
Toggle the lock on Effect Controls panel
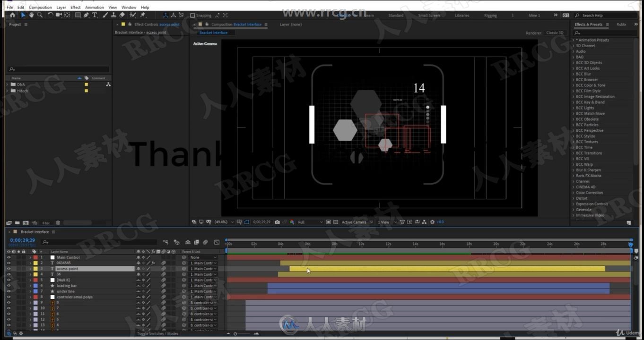(129, 24)
